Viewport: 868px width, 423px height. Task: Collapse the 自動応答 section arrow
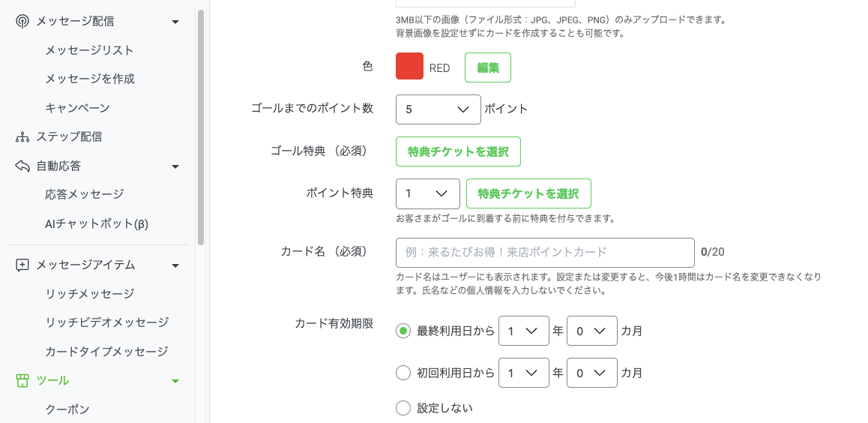(x=175, y=166)
